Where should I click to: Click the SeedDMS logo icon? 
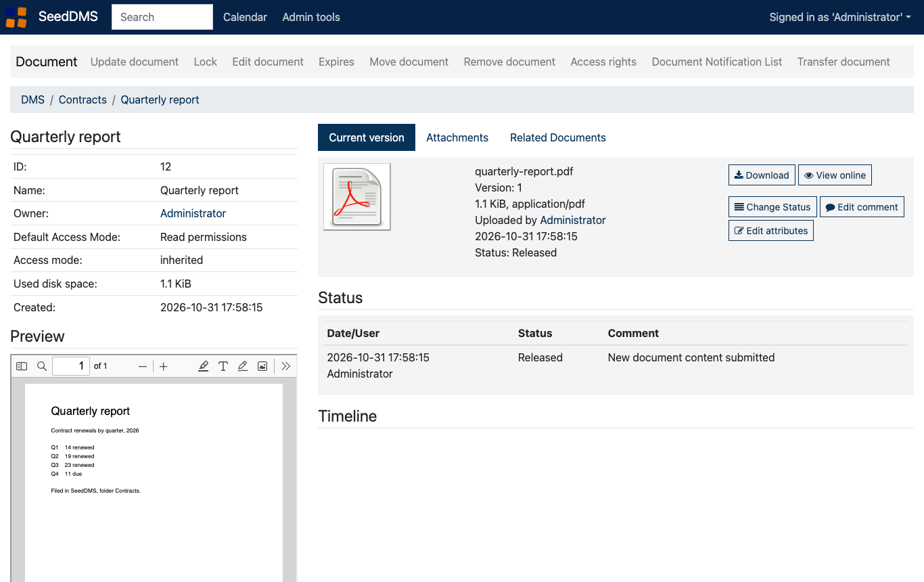pyautogui.click(x=17, y=17)
